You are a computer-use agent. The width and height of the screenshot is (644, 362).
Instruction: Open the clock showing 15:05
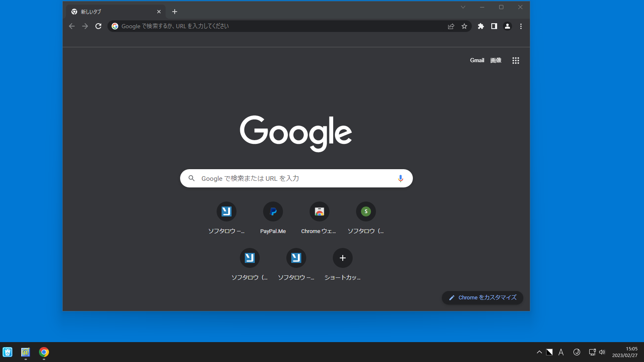pyautogui.click(x=625, y=352)
